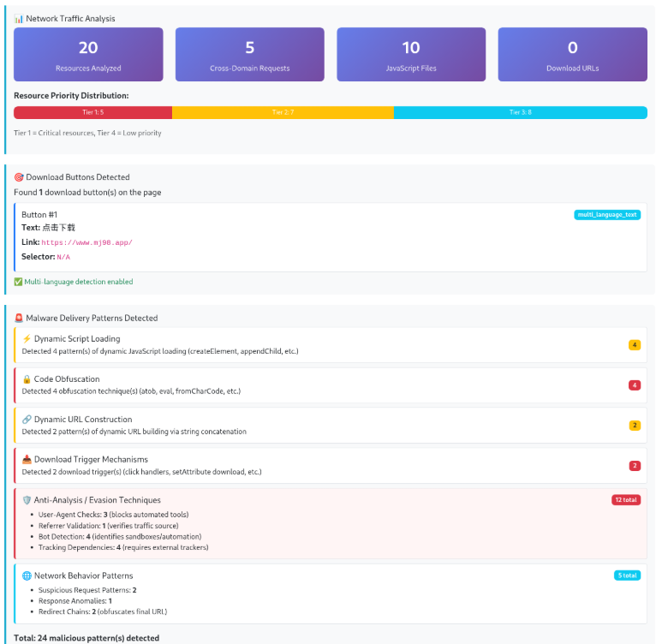Viewport: 656px width, 644px height.
Task: Click the lock icon for Code Obfuscation
Action: (27, 379)
